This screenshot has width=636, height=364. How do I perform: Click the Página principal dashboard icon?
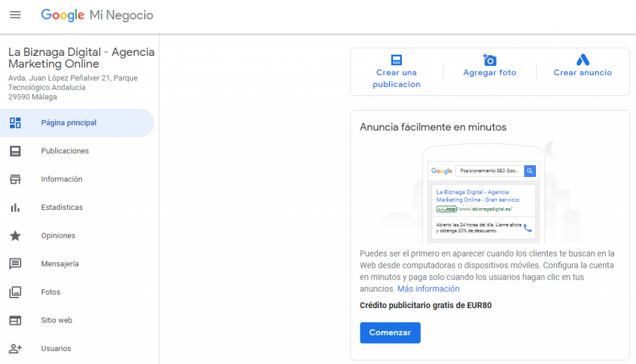(x=15, y=123)
